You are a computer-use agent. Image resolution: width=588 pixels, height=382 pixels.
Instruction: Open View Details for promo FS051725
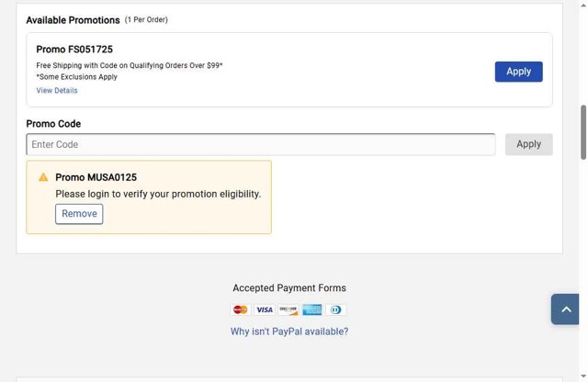point(57,90)
